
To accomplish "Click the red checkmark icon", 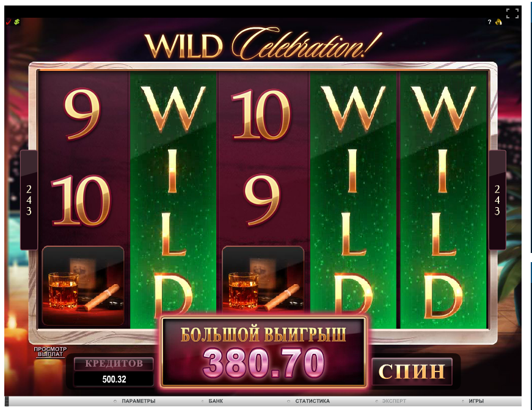I will pos(9,22).
